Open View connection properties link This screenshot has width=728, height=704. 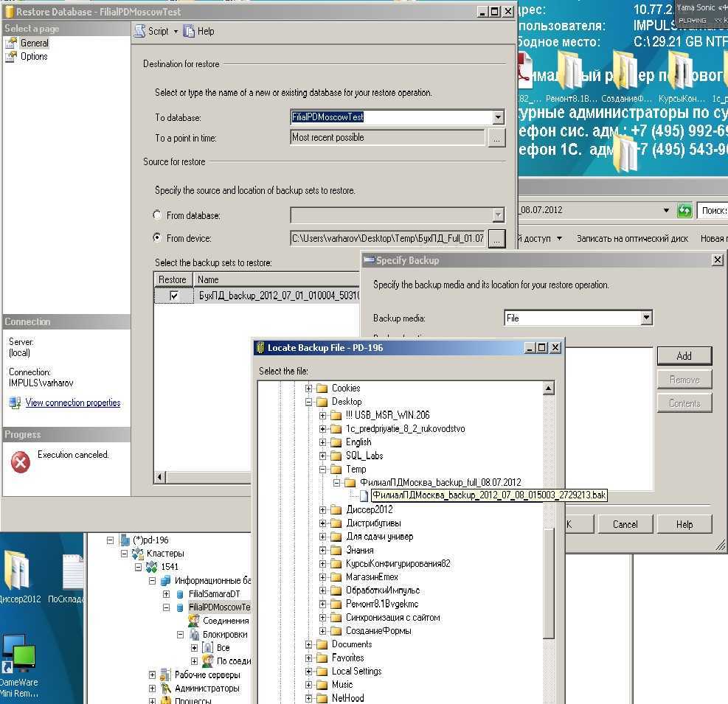(72, 402)
